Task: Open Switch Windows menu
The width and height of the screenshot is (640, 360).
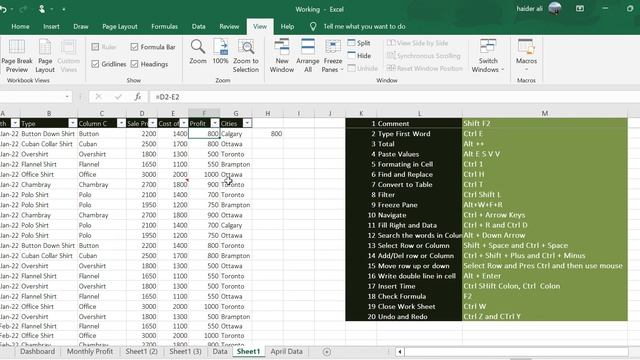Action: point(488,56)
